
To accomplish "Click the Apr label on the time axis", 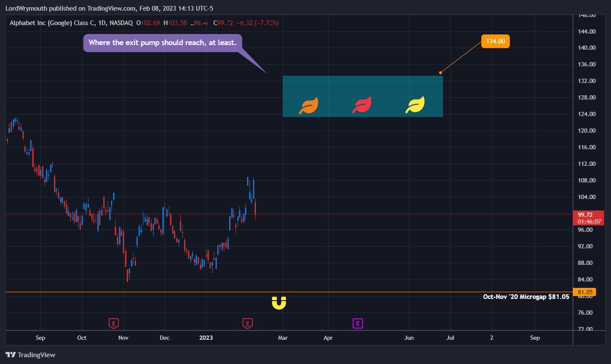I will click(x=328, y=338).
